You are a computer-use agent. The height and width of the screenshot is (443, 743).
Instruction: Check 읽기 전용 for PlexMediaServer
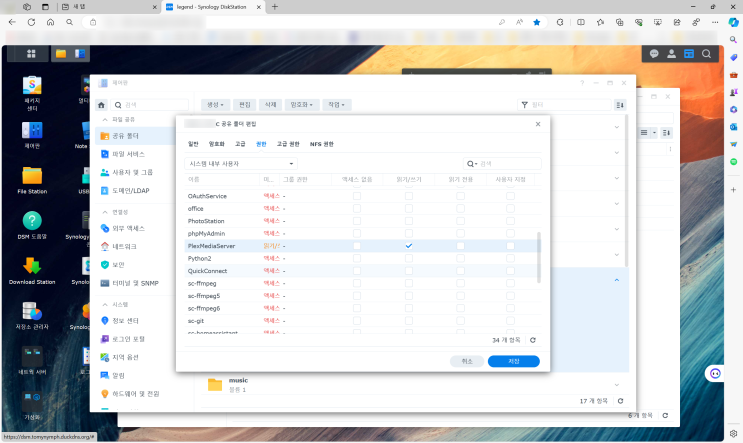[x=460, y=246]
